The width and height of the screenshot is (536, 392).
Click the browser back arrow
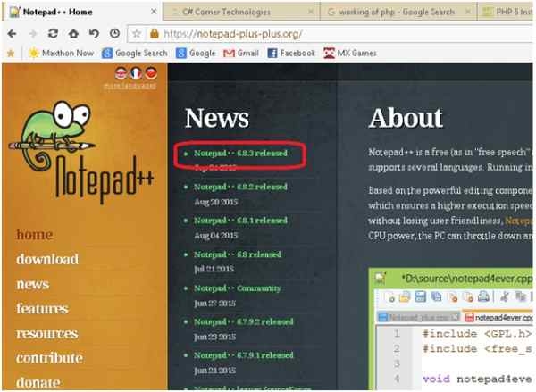pos(12,34)
